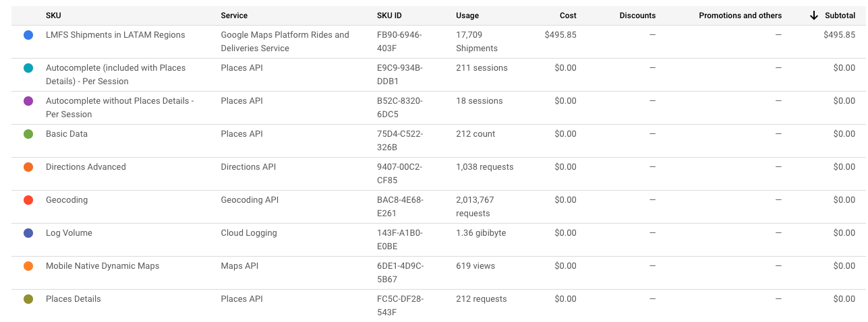Click the green dot next to Basic Data
This screenshot has height=322, width=868.
pyautogui.click(x=28, y=134)
